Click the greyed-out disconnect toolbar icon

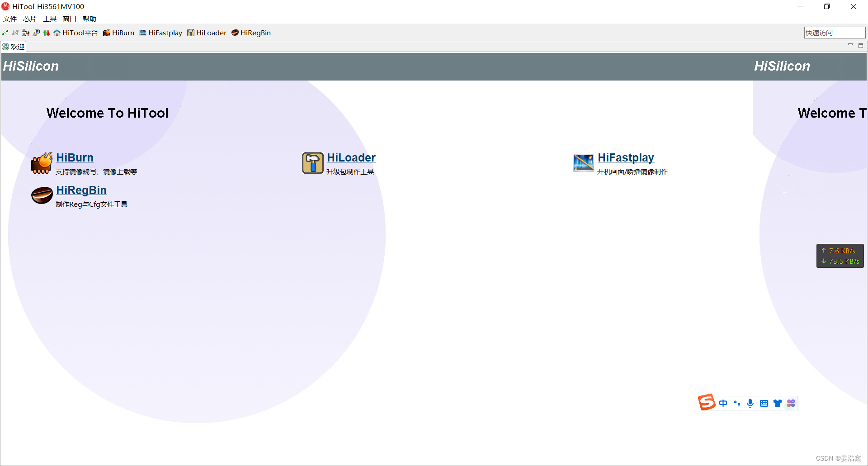[x=15, y=33]
